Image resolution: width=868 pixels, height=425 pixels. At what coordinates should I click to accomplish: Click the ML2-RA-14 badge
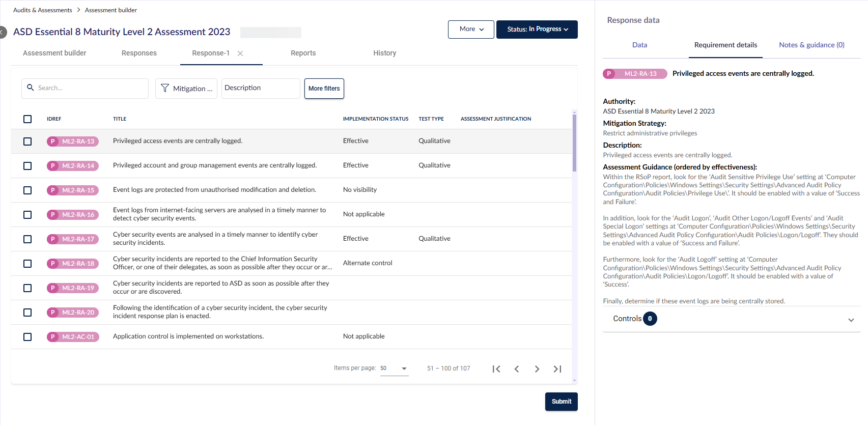(x=73, y=166)
